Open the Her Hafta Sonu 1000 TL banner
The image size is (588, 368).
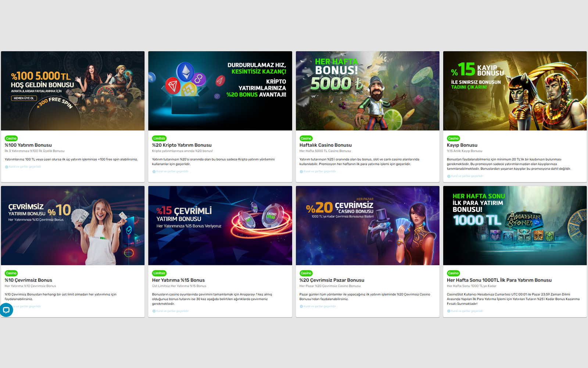(514, 225)
